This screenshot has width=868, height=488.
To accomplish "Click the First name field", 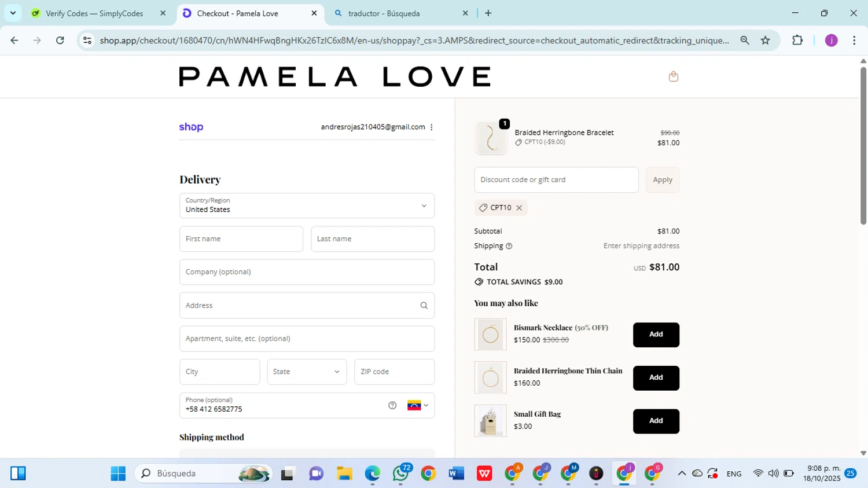I will pyautogui.click(x=241, y=239).
